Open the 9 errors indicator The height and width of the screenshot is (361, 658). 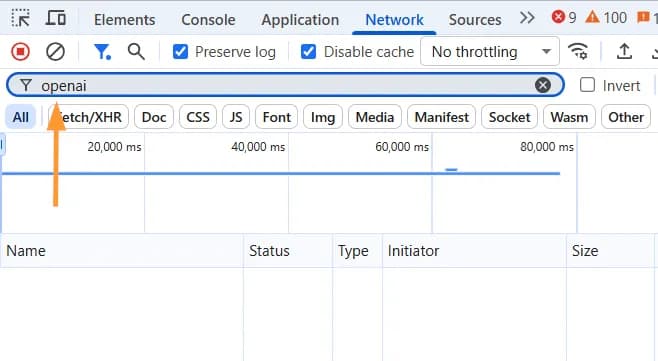tap(564, 18)
